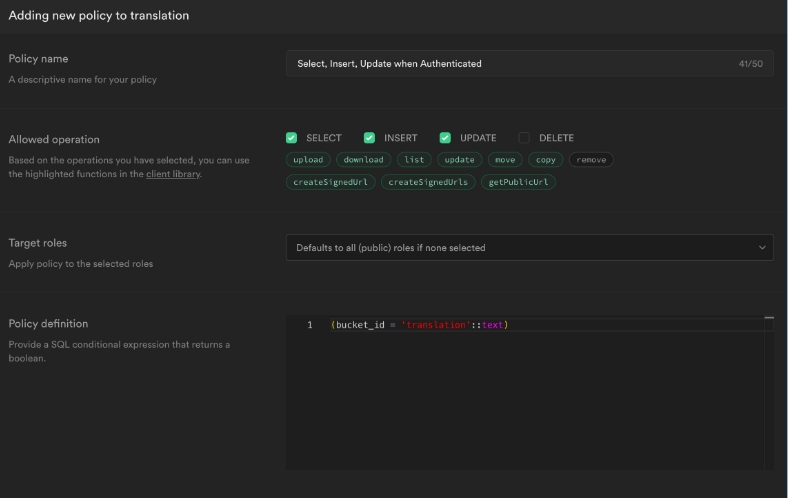The image size is (788, 498).
Task: Toggle the UPDATE operation checkbox
Action: coord(445,138)
